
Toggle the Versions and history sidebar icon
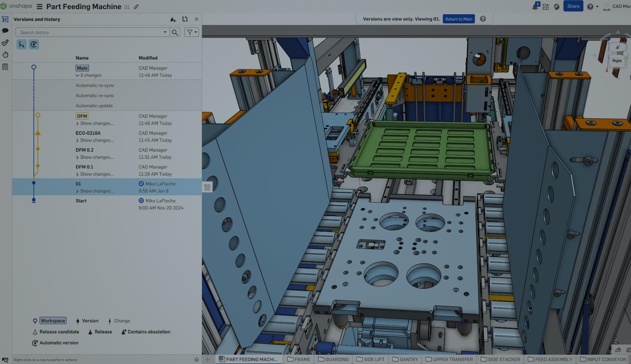(5, 19)
